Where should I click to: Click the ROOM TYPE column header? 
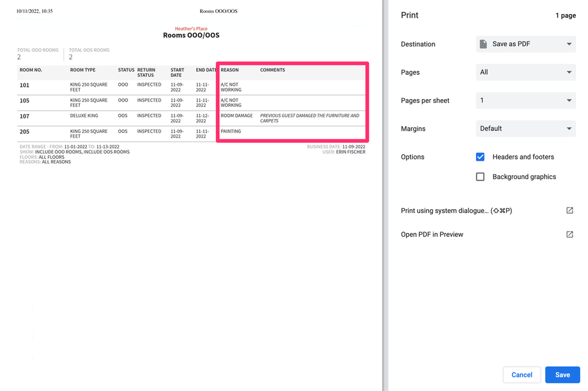[82, 70]
